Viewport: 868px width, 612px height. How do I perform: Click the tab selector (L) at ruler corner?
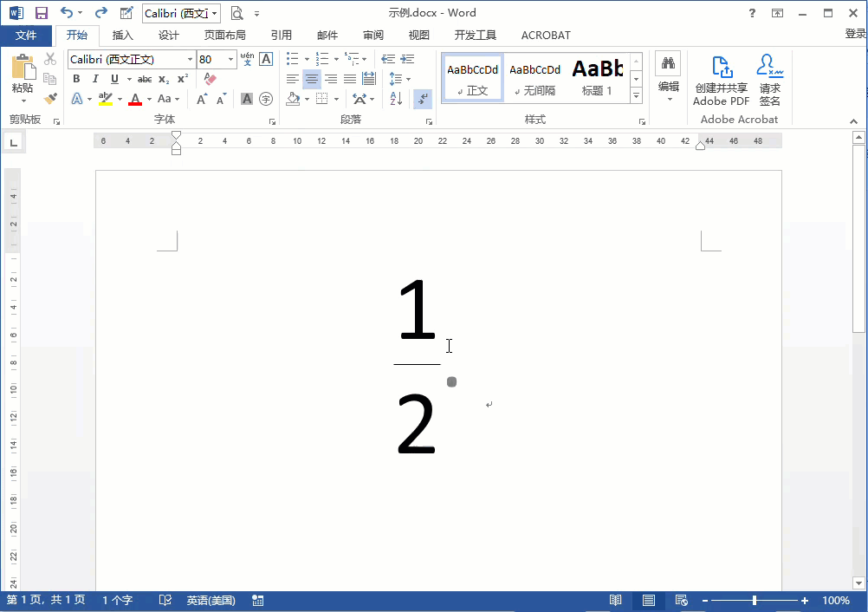(x=13, y=143)
